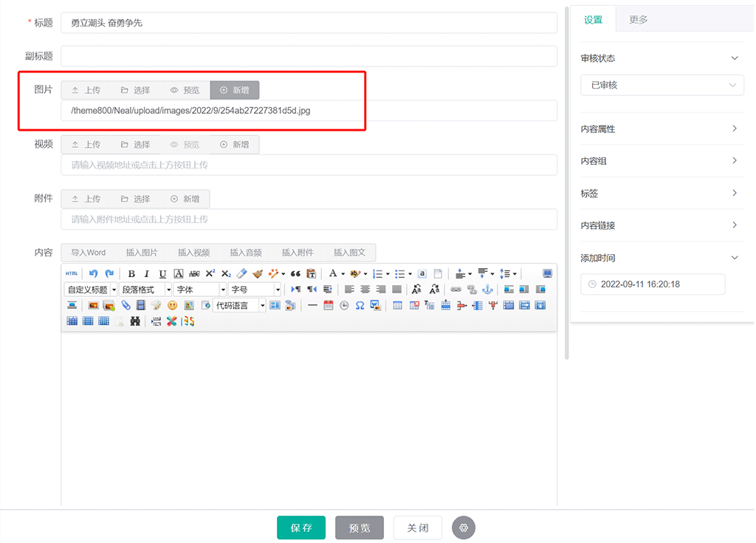Click the search and replace binoculars icon
This screenshot has height=543, width=756.
[135, 321]
